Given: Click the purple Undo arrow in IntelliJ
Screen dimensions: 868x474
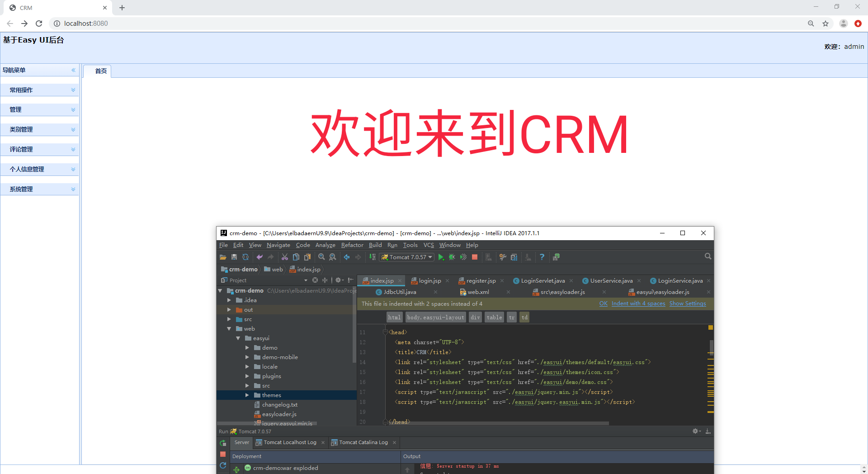Looking at the screenshot, I should point(259,257).
